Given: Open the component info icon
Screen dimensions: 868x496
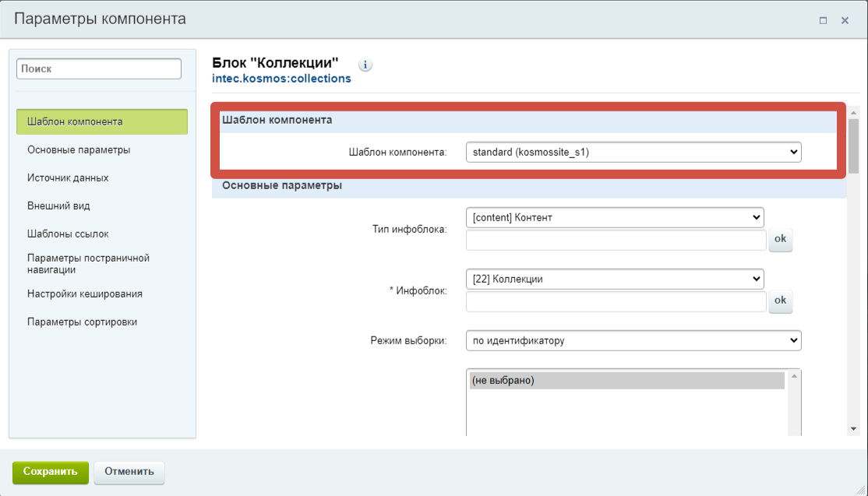Looking at the screenshot, I should [365, 65].
